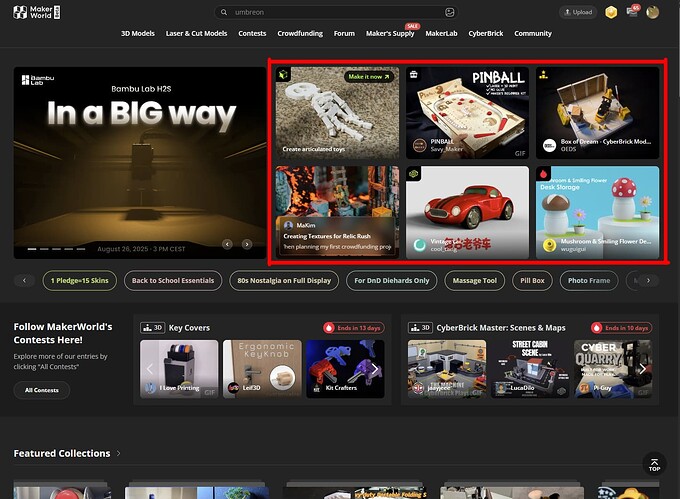
Task: Show previous banner slide arrow
Action: [227, 244]
